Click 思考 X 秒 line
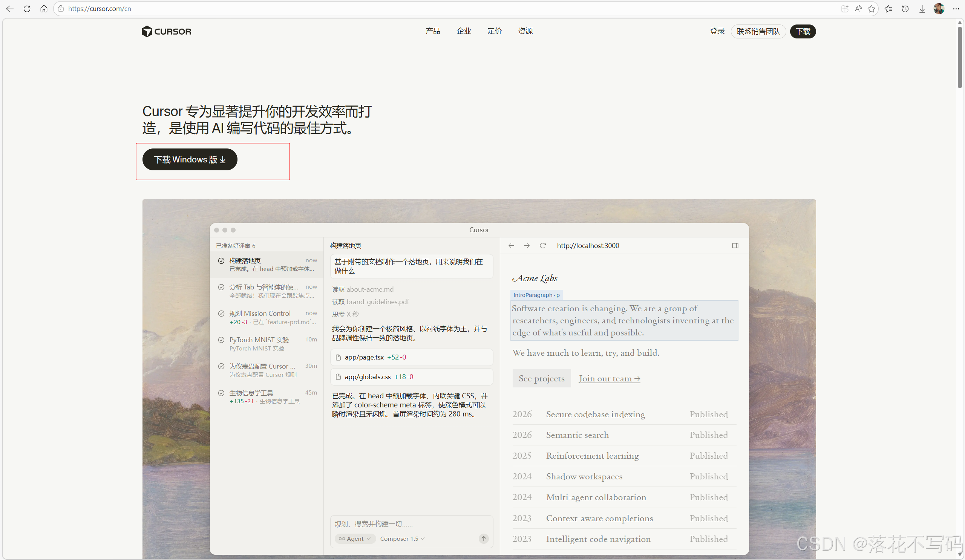The height and width of the screenshot is (560, 965). 345,314
